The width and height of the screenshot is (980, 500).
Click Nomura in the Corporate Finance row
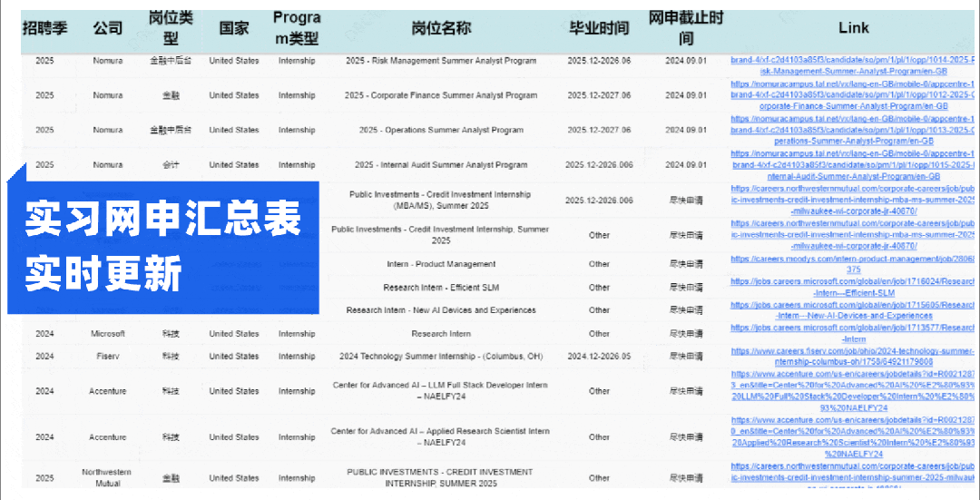click(107, 95)
